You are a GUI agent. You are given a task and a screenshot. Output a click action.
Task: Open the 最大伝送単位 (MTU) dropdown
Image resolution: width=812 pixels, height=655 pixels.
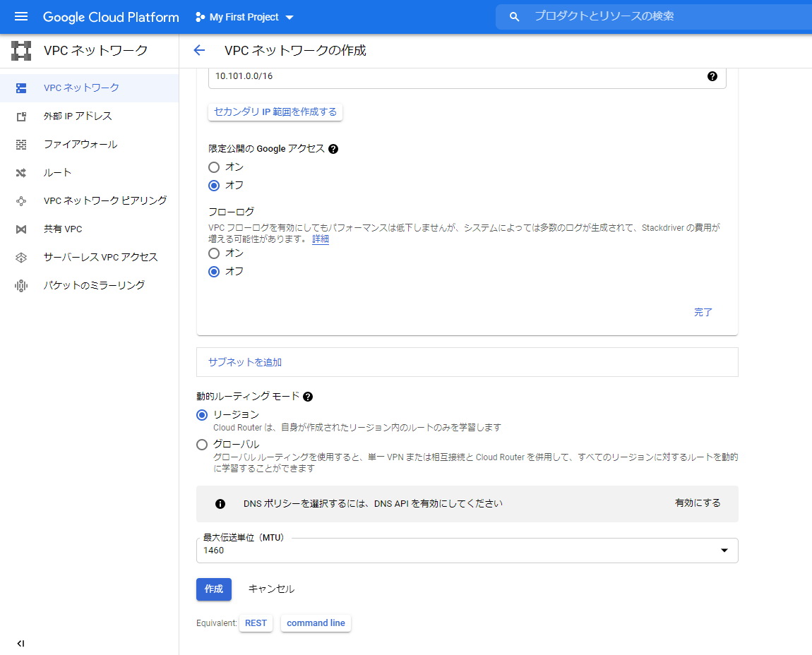(x=467, y=550)
